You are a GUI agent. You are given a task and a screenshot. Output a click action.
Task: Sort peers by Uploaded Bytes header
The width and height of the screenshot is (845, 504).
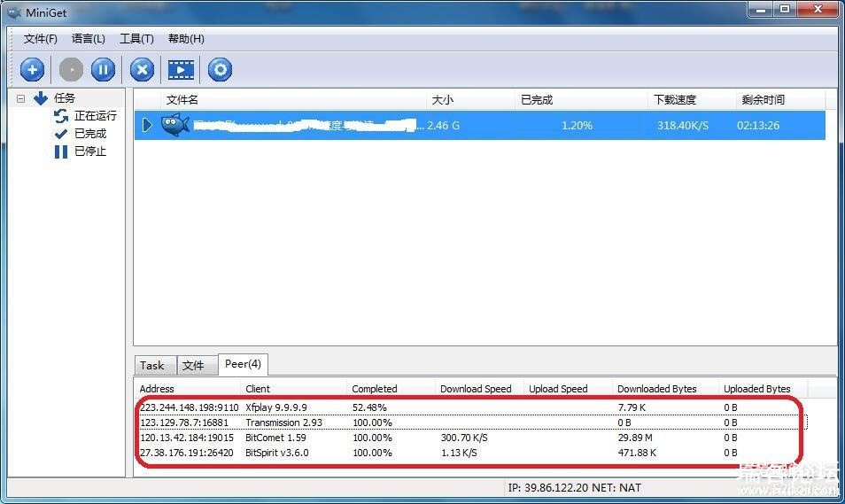tap(764, 389)
